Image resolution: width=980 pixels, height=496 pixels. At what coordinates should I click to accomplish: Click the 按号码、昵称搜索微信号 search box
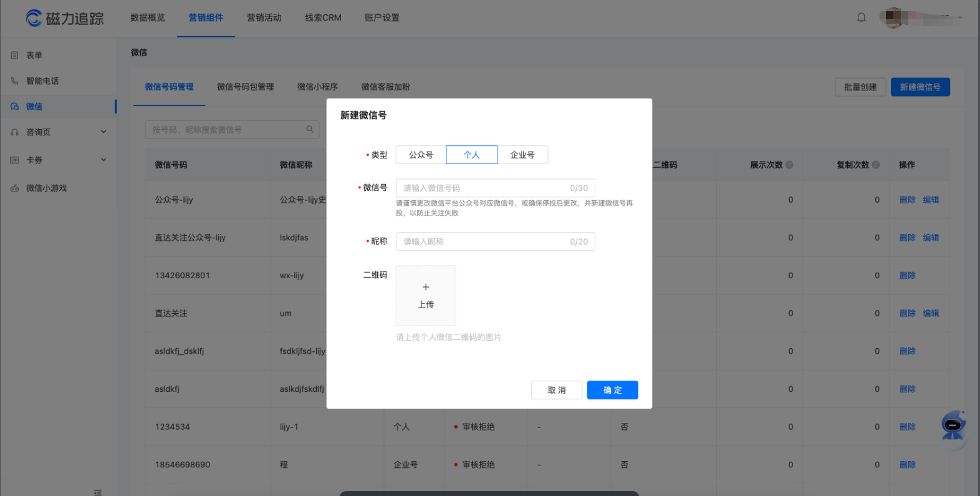point(232,130)
